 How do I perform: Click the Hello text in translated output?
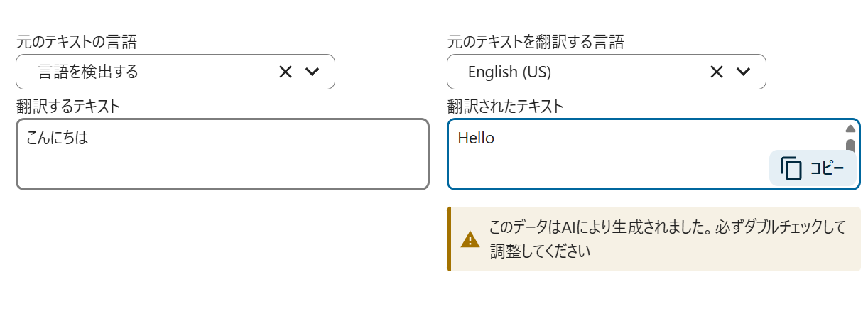[x=476, y=138]
